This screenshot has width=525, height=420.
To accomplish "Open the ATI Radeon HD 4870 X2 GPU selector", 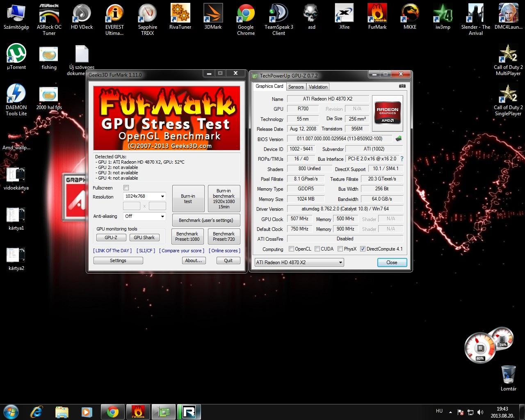I will pyautogui.click(x=299, y=262).
